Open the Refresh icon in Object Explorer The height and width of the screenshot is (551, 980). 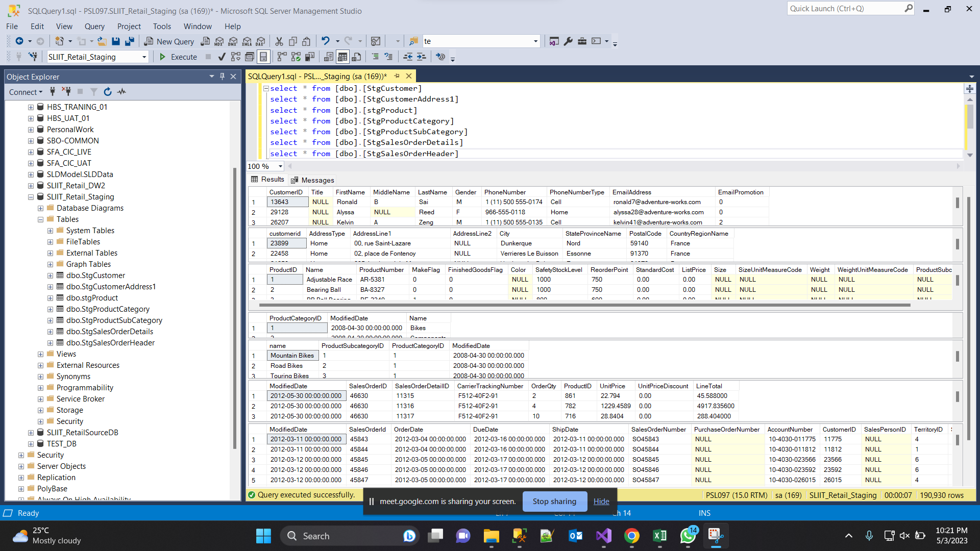108,92
